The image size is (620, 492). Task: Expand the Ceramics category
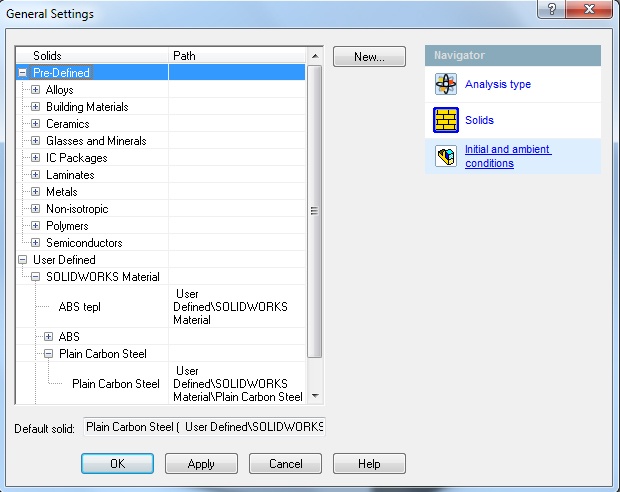35,123
